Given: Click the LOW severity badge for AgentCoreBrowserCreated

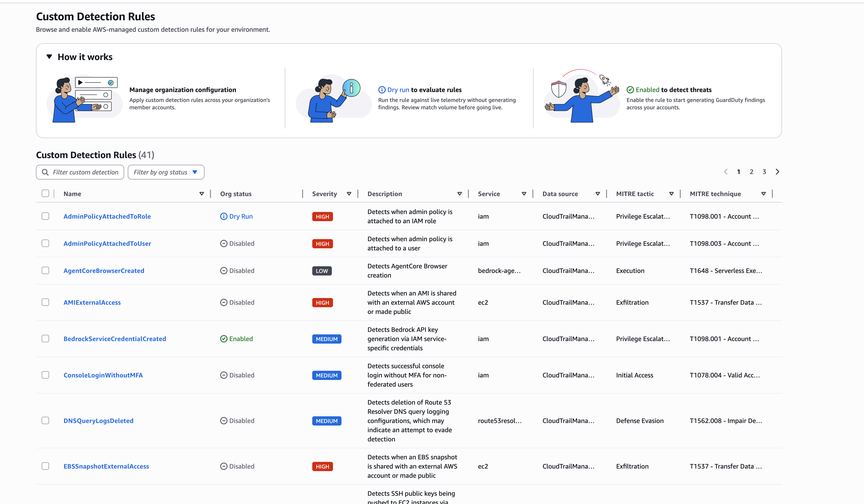Looking at the screenshot, I should pos(322,271).
